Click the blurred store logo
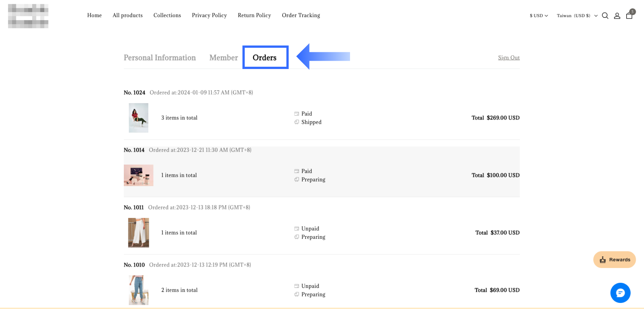644x309 pixels. tap(28, 16)
